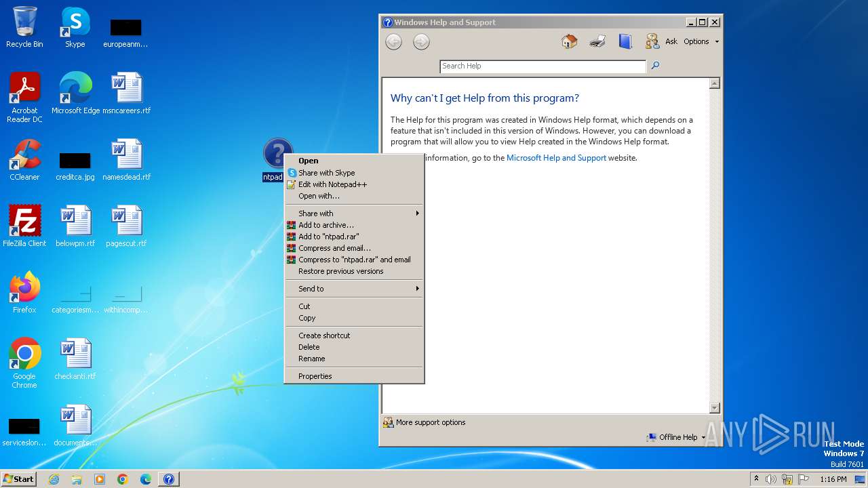Select Add to "ntpad.rar"
868x488 pixels.
click(354, 237)
